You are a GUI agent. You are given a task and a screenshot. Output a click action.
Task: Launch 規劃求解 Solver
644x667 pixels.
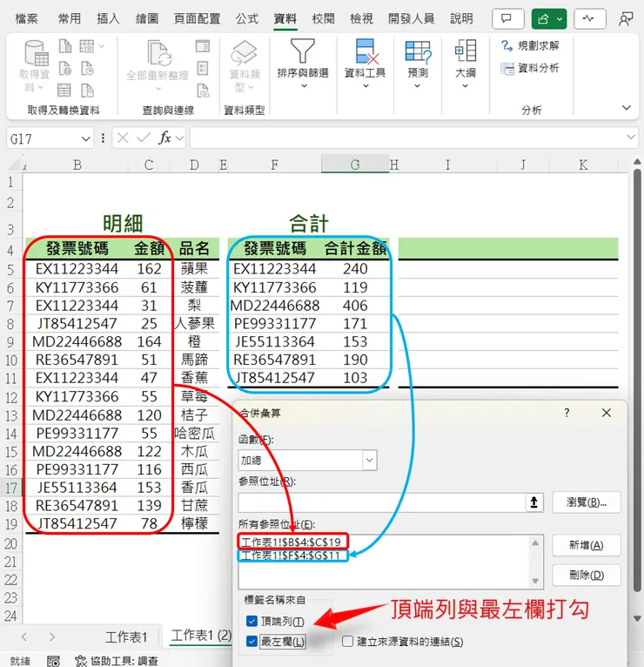530,45
